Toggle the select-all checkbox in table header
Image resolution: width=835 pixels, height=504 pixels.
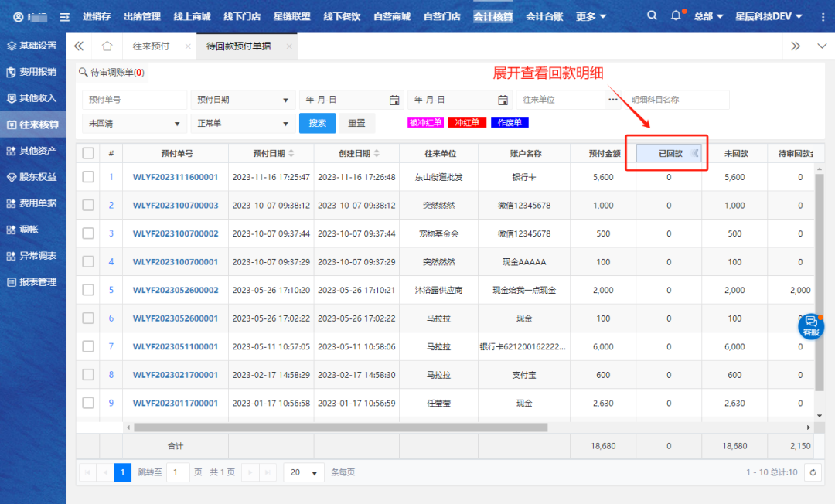(x=88, y=153)
